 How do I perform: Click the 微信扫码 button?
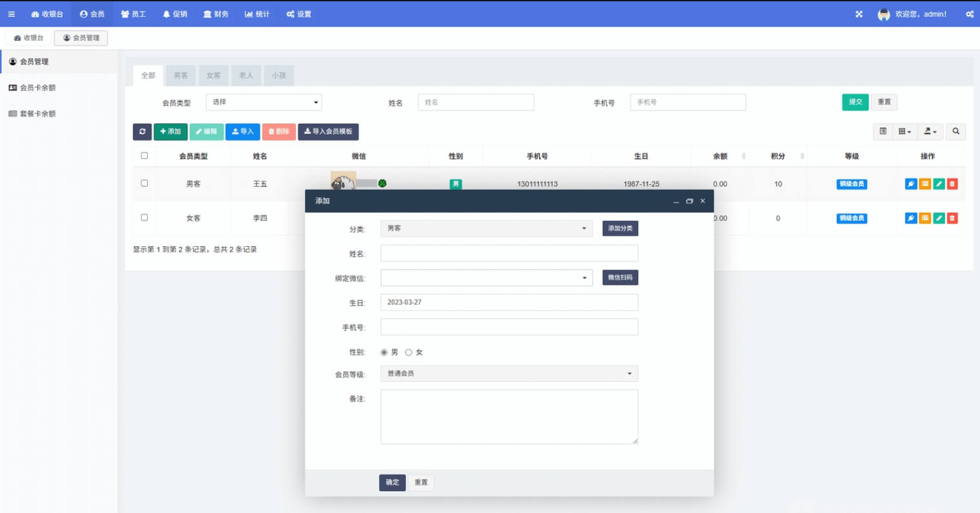620,277
